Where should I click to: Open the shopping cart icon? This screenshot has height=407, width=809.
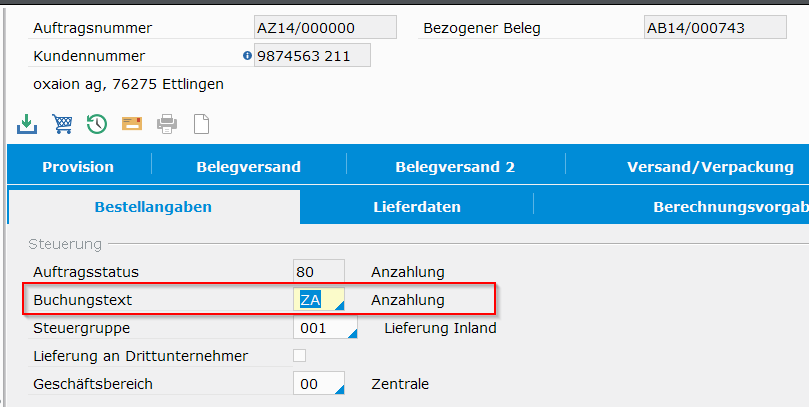point(62,124)
